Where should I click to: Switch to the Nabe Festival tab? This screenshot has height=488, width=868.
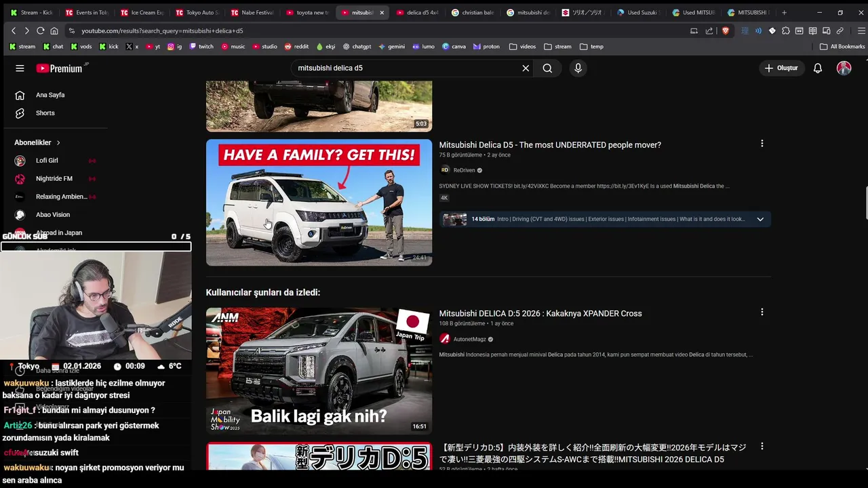coord(252,12)
